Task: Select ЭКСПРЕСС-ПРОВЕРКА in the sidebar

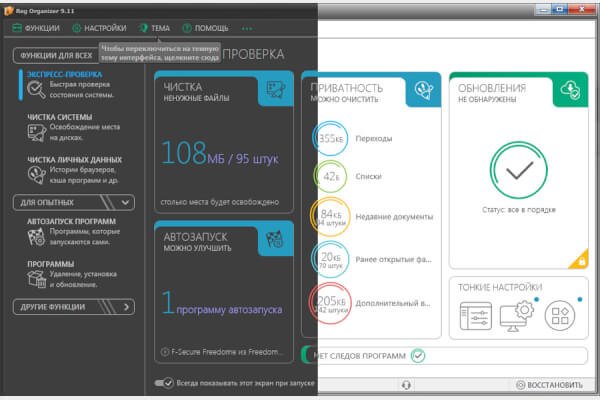Action: click(x=65, y=74)
